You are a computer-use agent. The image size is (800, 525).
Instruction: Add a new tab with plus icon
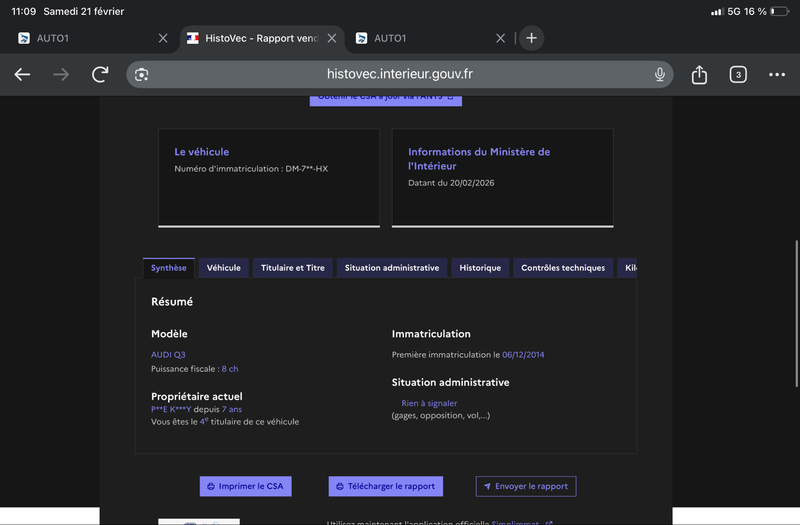click(531, 38)
